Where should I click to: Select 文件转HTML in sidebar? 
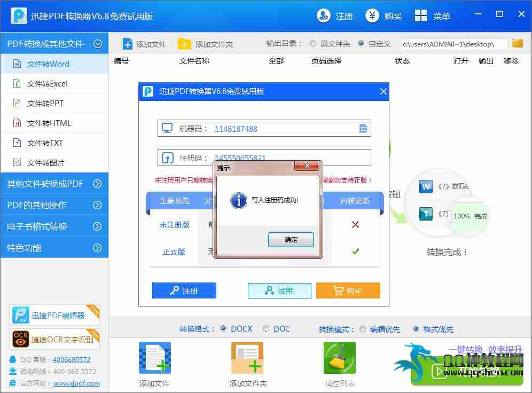click(54, 123)
